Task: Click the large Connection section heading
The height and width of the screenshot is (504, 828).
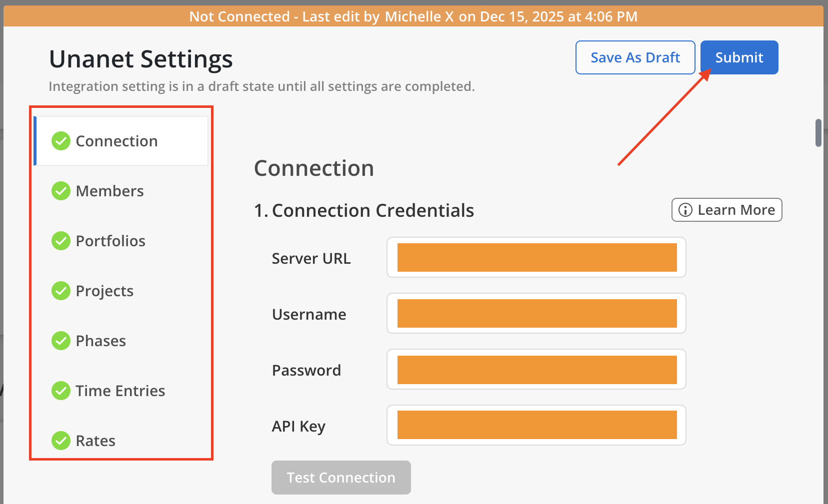Action: tap(314, 168)
